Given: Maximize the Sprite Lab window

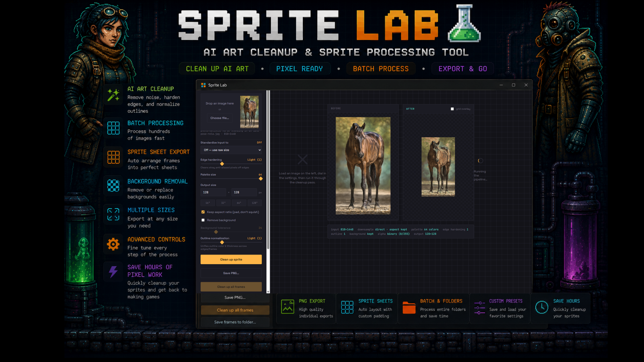Looking at the screenshot, I should [514, 85].
